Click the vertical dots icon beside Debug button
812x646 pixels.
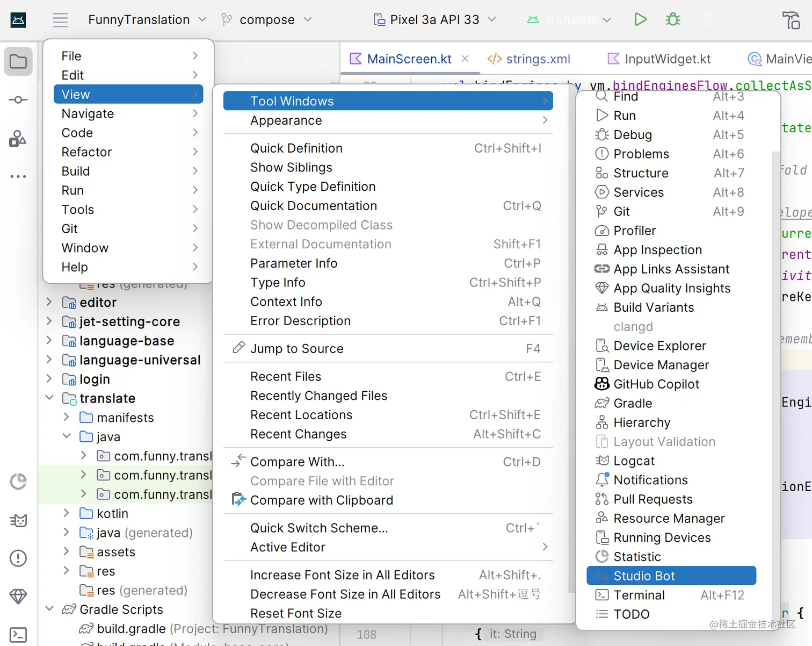(x=706, y=20)
